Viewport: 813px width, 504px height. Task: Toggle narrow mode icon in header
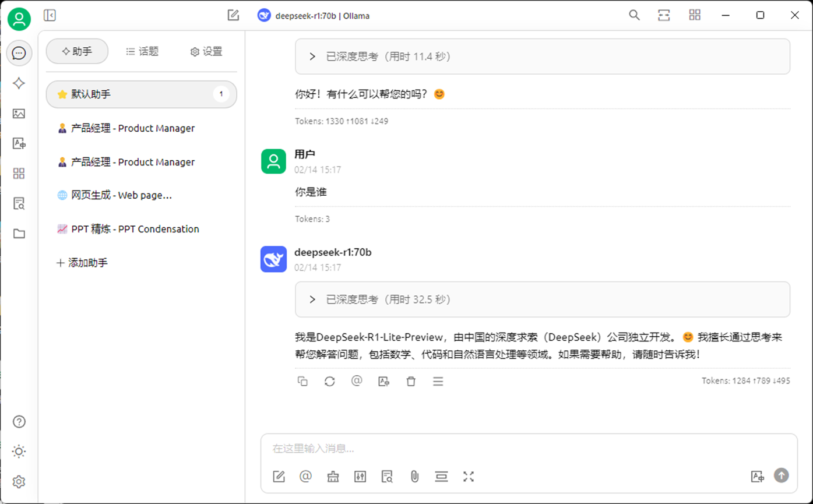(664, 15)
